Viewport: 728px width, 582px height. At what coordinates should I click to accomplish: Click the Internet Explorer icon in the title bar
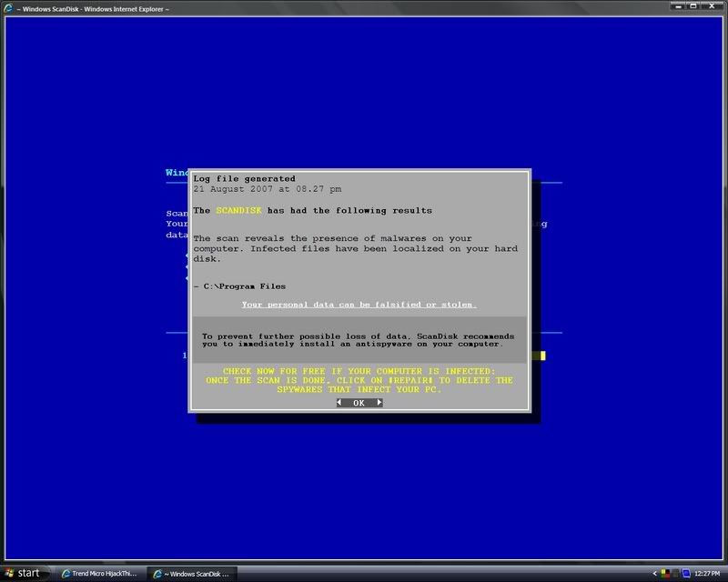pyautogui.click(x=8, y=8)
